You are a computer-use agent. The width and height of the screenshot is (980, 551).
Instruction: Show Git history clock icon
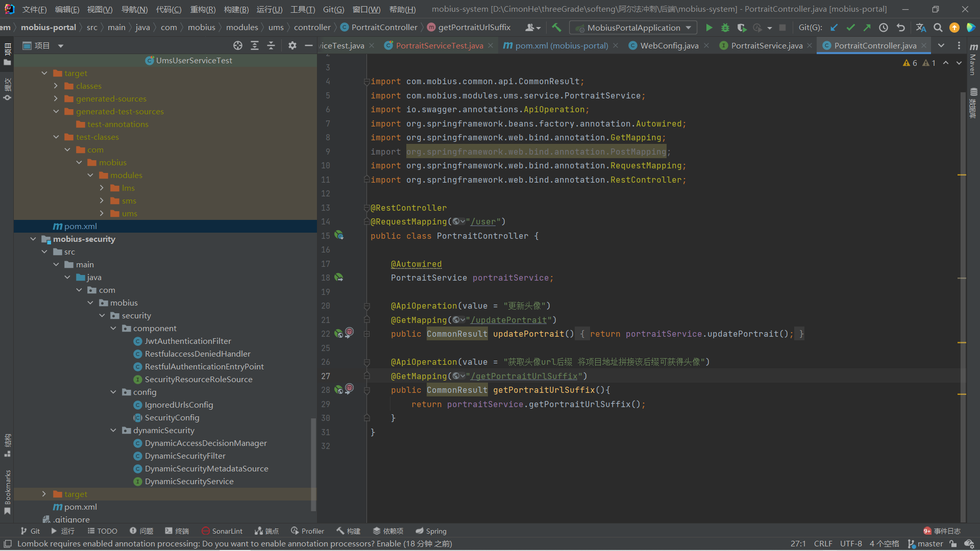(x=884, y=28)
